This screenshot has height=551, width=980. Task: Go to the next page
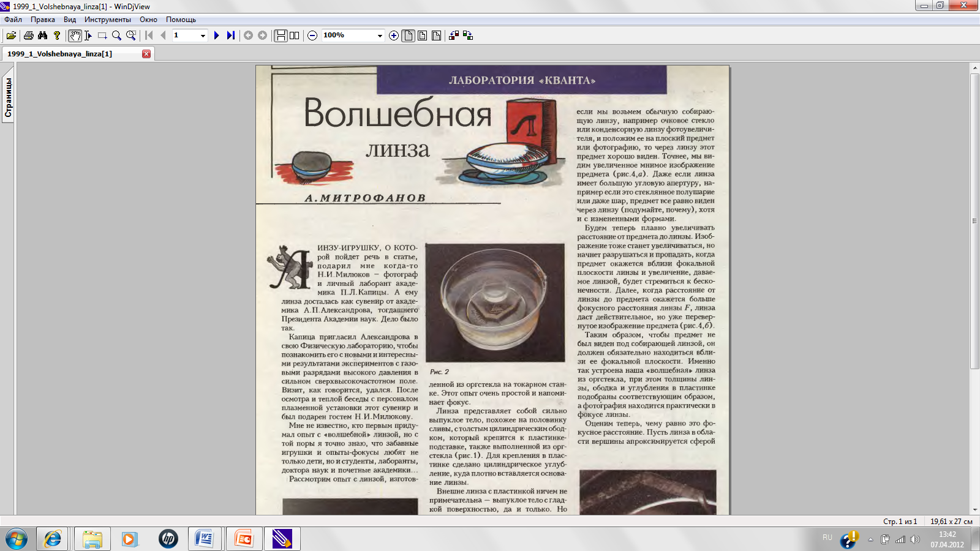(x=216, y=36)
